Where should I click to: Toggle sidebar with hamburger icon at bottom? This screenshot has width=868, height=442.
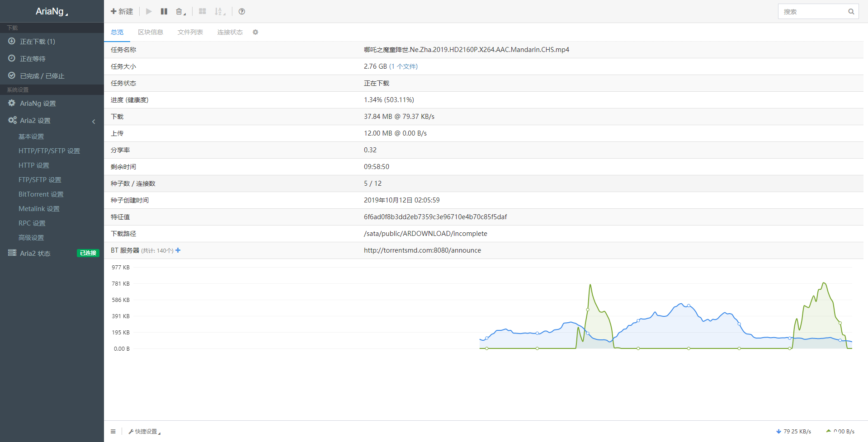pyautogui.click(x=113, y=432)
